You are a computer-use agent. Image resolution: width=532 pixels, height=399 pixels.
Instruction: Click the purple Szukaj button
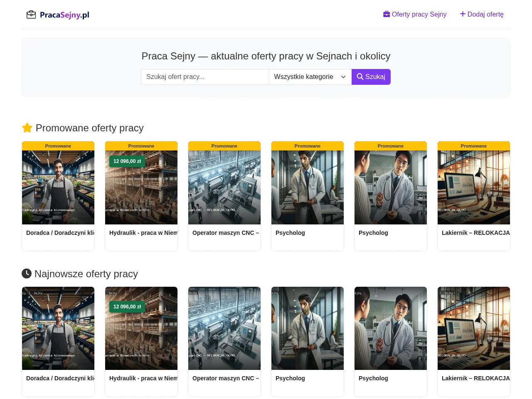371,77
